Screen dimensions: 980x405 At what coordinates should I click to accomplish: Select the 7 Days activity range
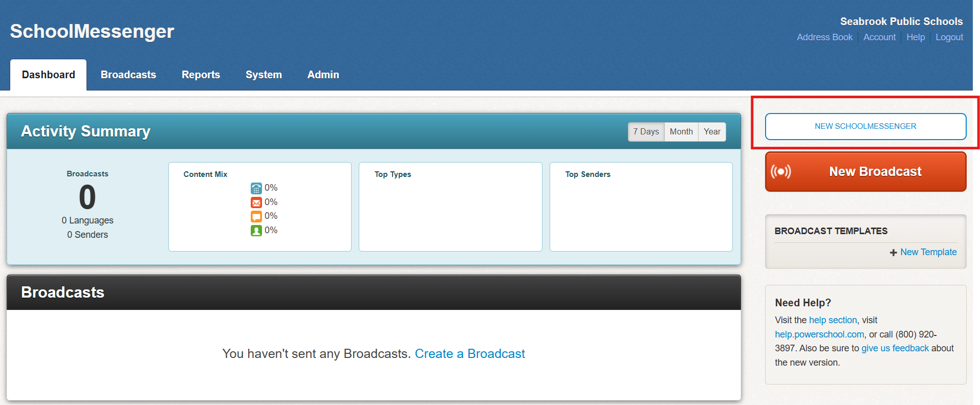[x=646, y=132]
